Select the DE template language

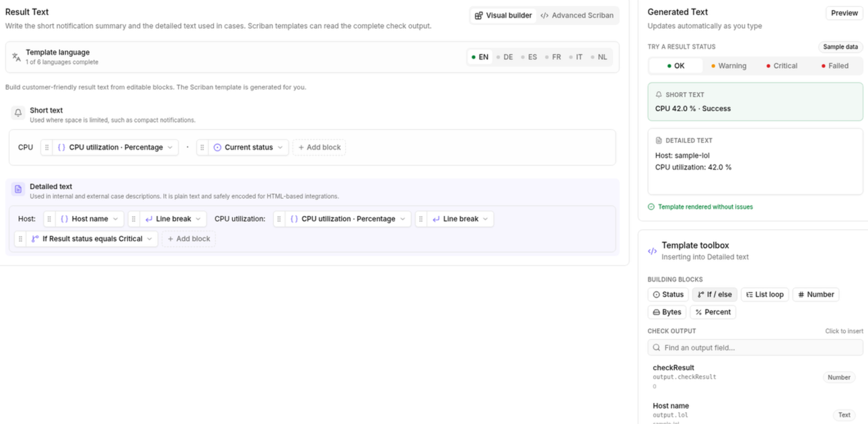505,57
